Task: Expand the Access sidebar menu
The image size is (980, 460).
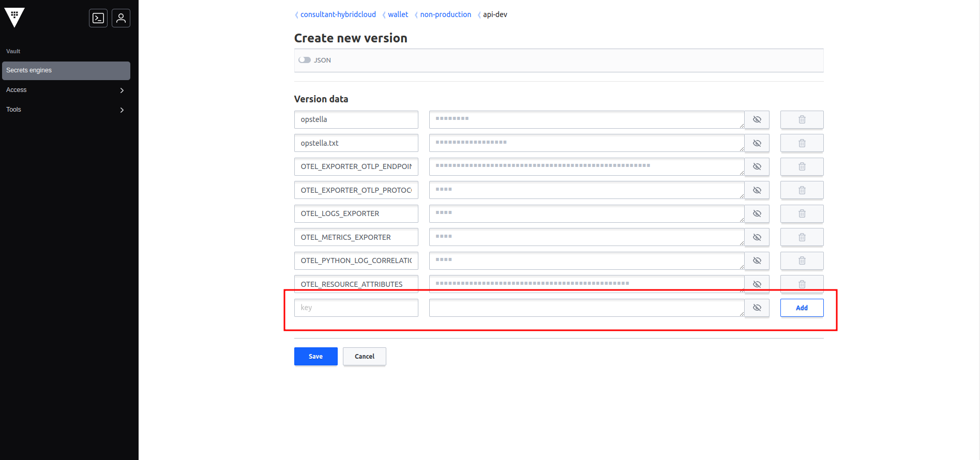Action: point(66,90)
